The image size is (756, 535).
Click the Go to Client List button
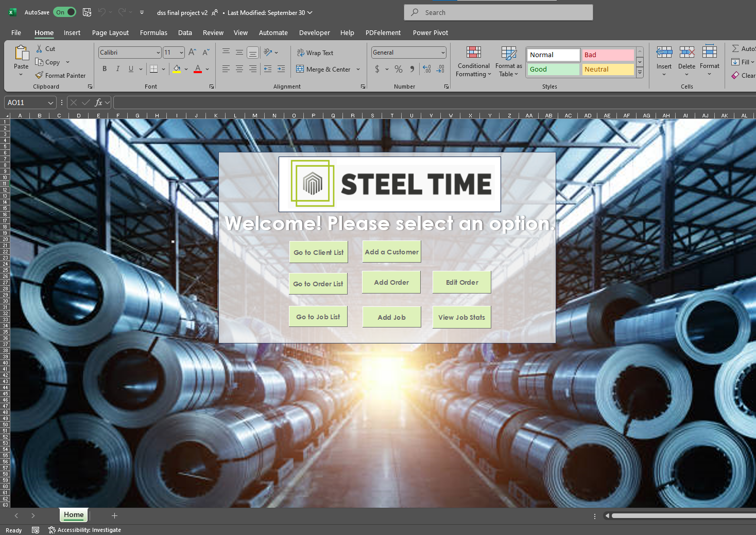pyautogui.click(x=319, y=252)
